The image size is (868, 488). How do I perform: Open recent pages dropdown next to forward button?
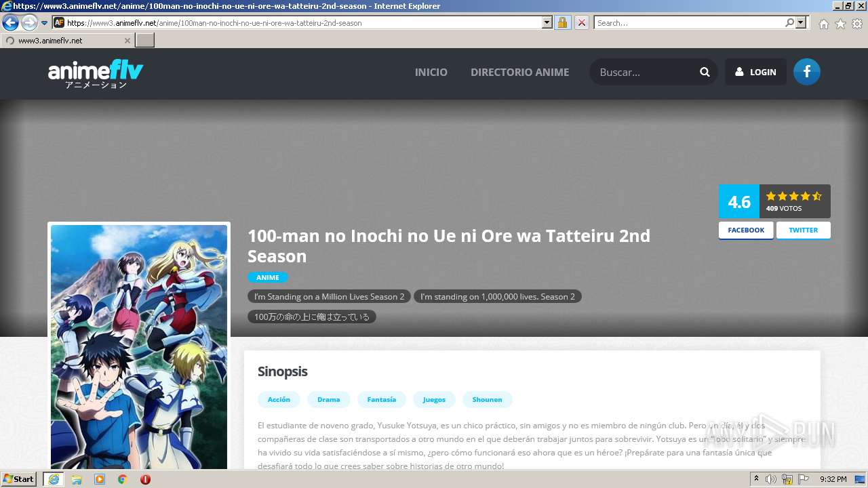[45, 23]
